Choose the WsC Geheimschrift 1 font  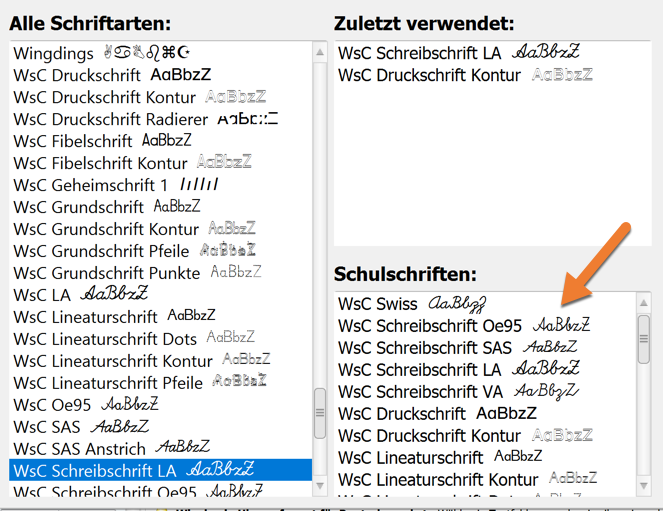click(x=90, y=185)
